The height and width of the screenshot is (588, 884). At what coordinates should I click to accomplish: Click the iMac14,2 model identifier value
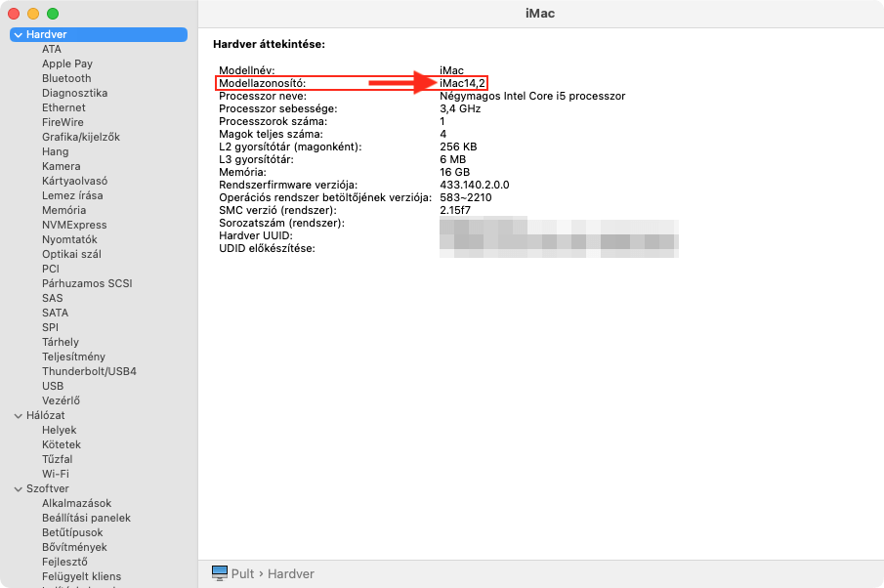462,83
